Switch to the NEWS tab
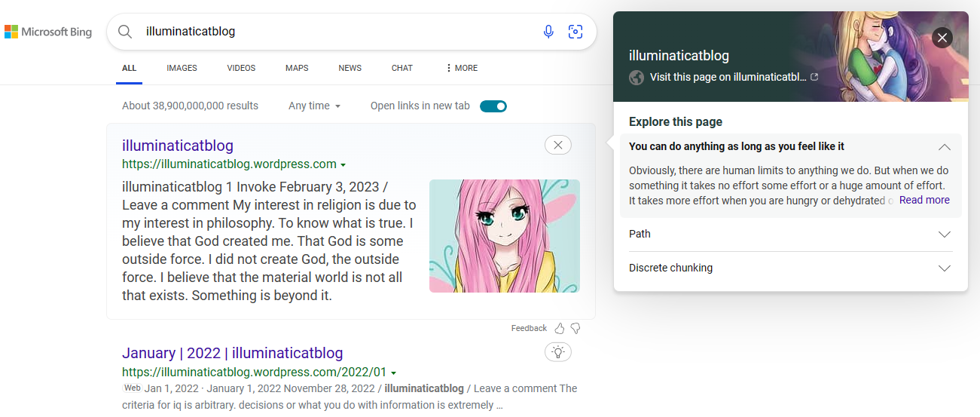980x417 pixels. [350, 68]
